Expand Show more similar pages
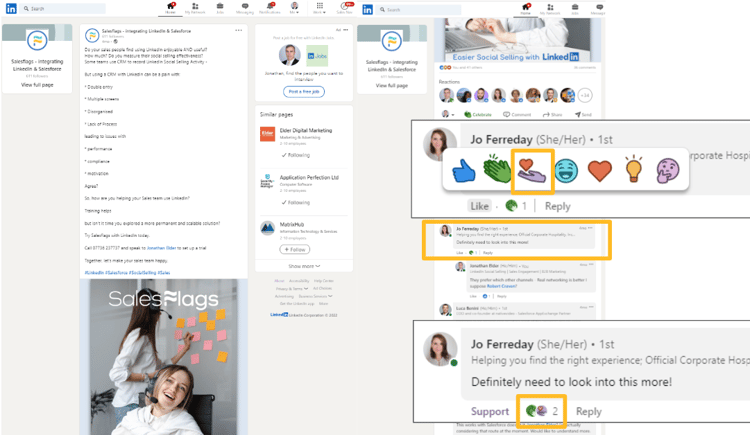The height and width of the screenshot is (435, 750). tap(304, 266)
